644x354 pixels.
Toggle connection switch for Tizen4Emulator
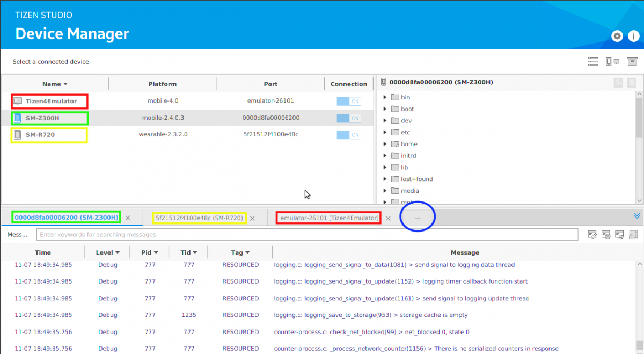coord(348,101)
